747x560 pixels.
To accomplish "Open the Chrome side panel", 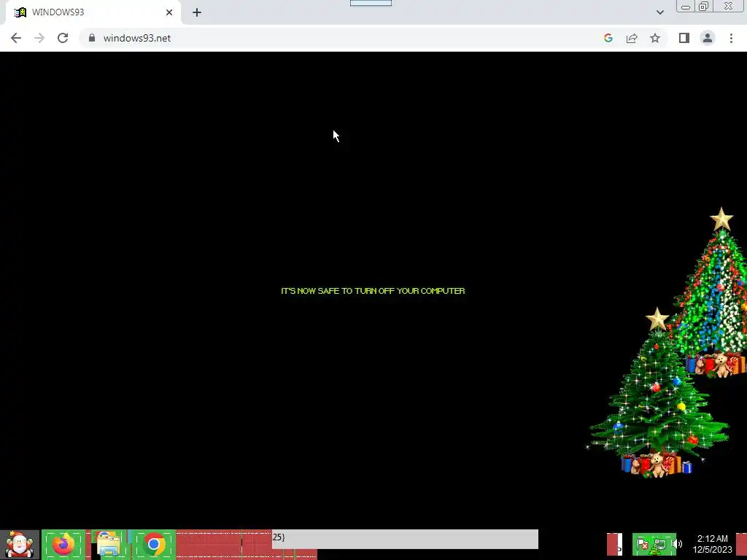I will click(684, 38).
